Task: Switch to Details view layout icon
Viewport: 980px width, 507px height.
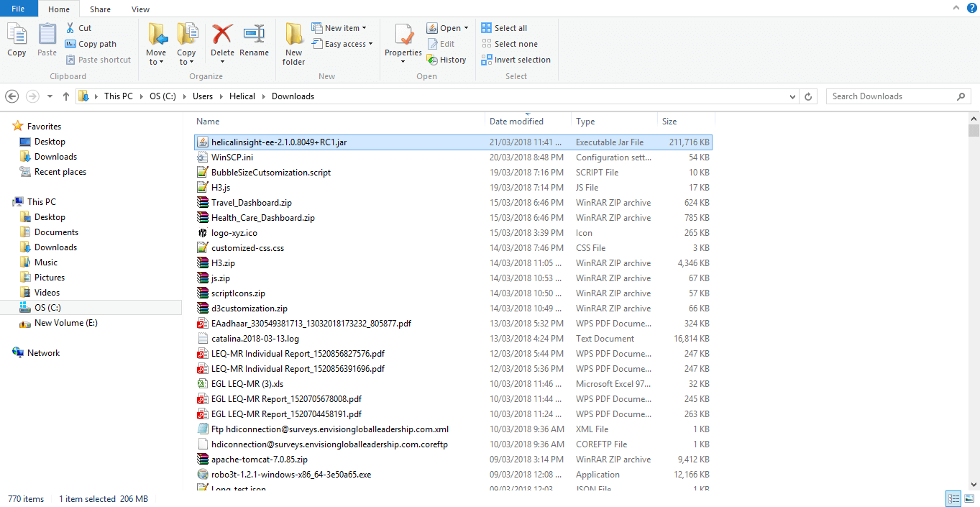Action: click(x=953, y=498)
